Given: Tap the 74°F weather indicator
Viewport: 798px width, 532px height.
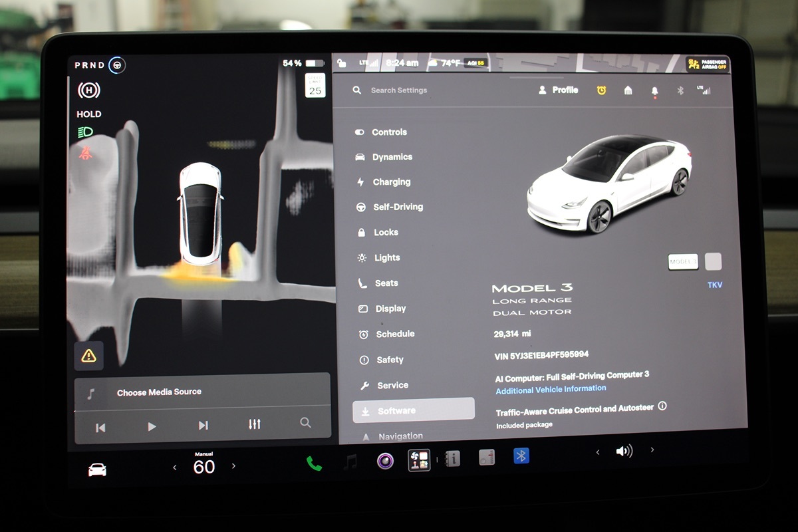Looking at the screenshot, I should tap(446, 63).
